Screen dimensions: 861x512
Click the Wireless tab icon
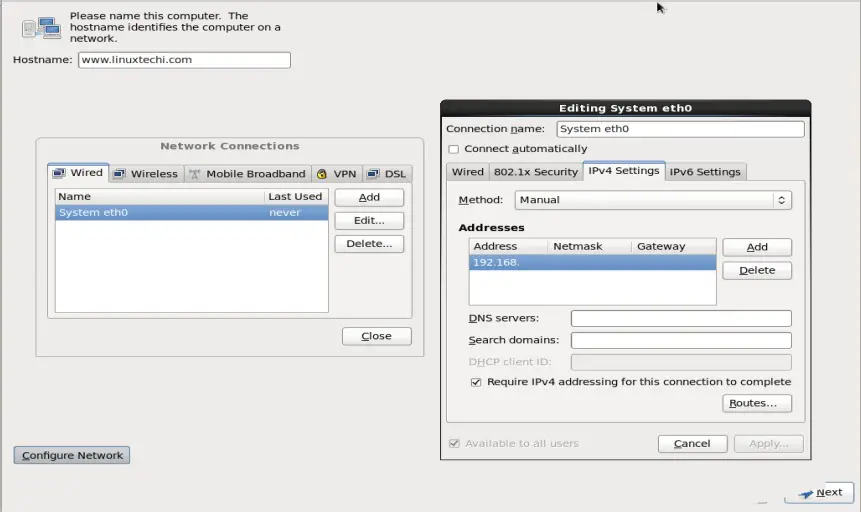tap(119, 174)
